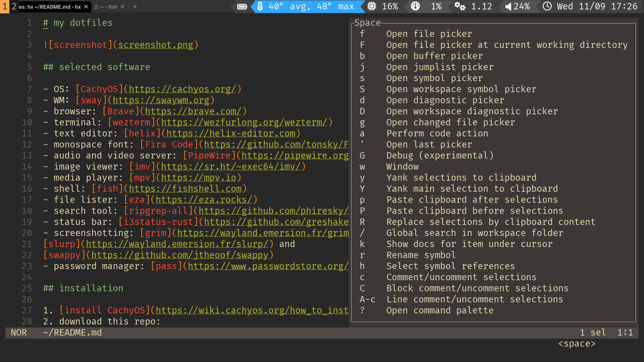Click the memory gauge icon
Viewport: 644px width, 362px height.
(415, 6)
